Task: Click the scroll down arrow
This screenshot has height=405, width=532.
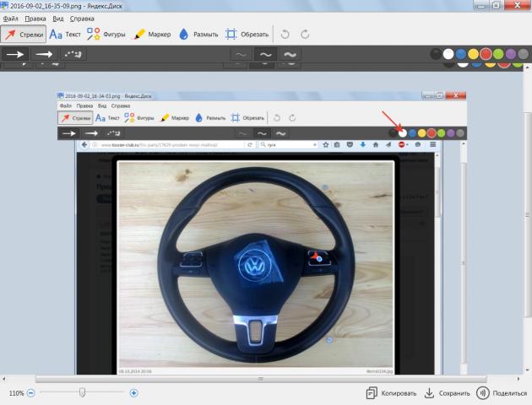Action: pos(528,370)
